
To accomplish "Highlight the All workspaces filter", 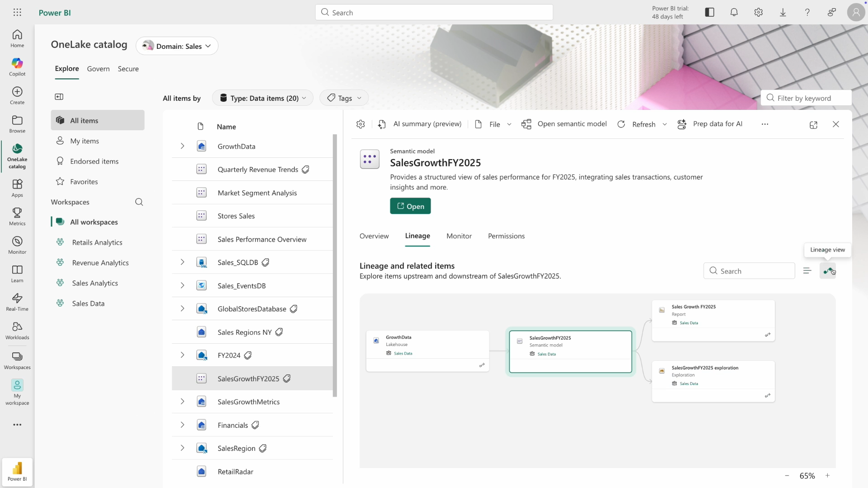I will point(97,222).
